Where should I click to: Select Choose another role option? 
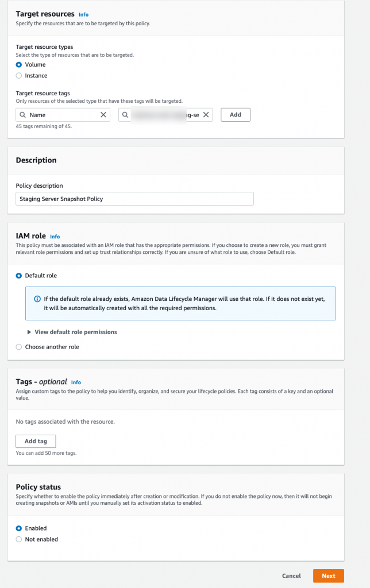pyautogui.click(x=18, y=346)
